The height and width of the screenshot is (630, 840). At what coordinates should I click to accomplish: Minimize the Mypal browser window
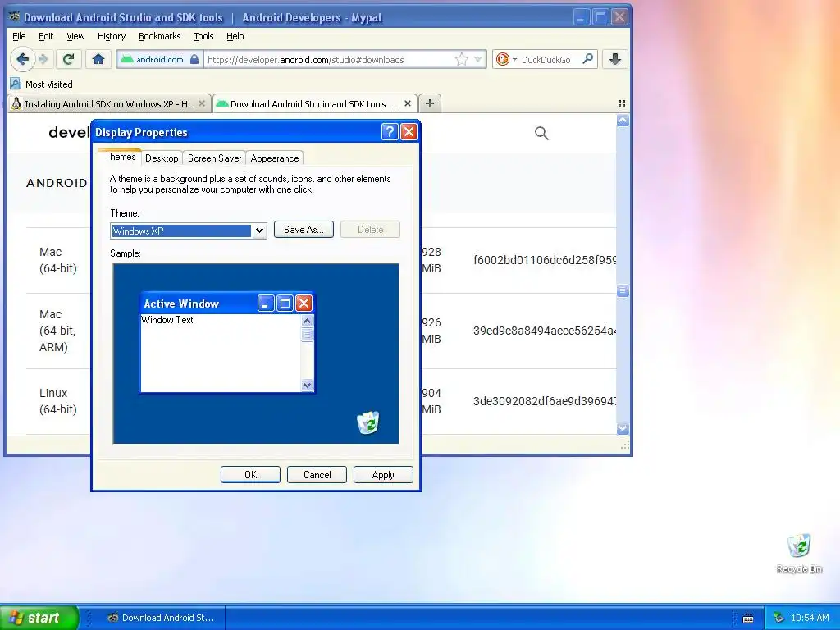582,17
